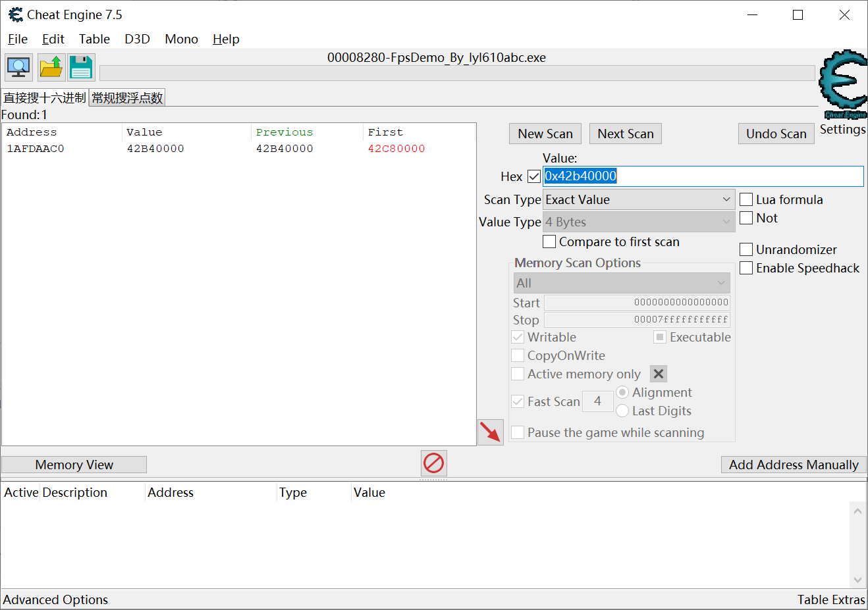Screen dimensions: 868x610
Task: Click the Undo Scan button
Action: [776, 134]
